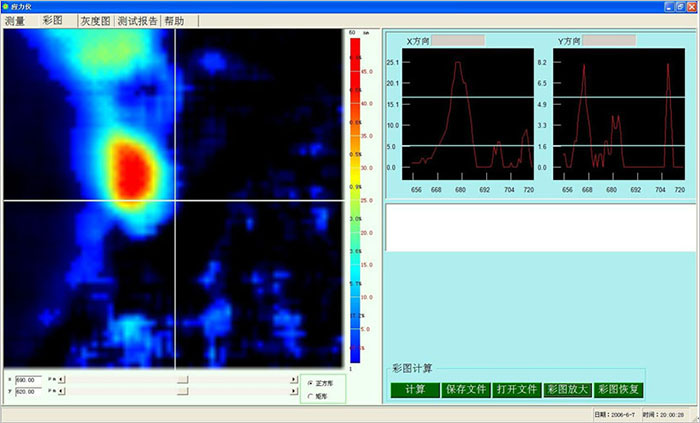The width and height of the screenshot is (700, 423).
Task: Click the Y slider's right arrow
Action: tap(293, 392)
